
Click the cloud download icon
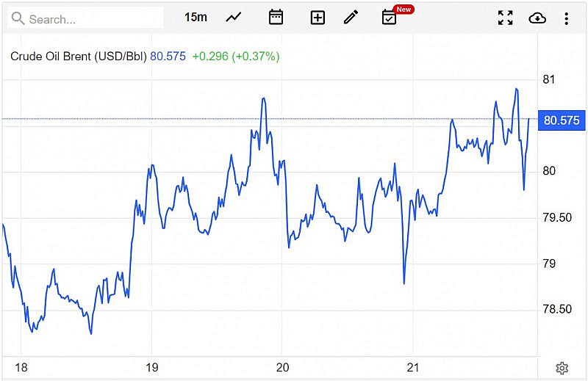click(x=537, y=18)
